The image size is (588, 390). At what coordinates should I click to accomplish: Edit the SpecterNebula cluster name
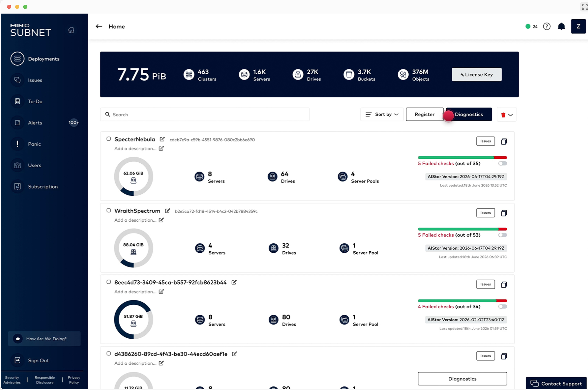162,139
